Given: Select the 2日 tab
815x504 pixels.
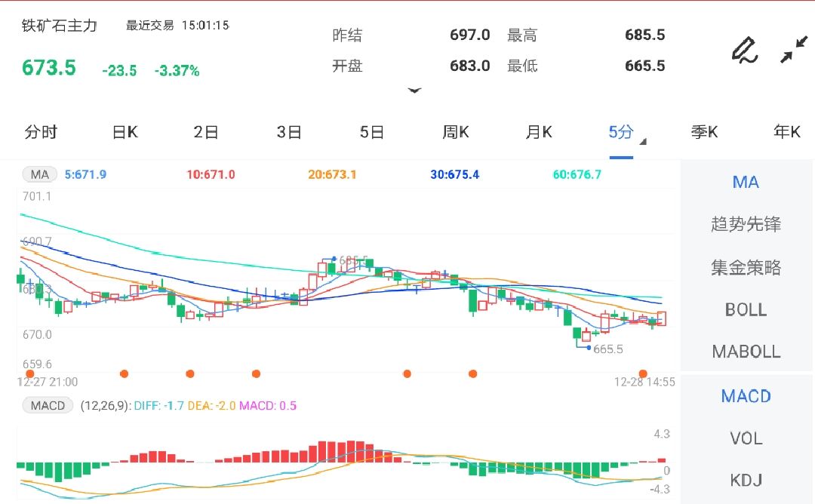Looking at the screenshot, I should click(x=206, y=132).
